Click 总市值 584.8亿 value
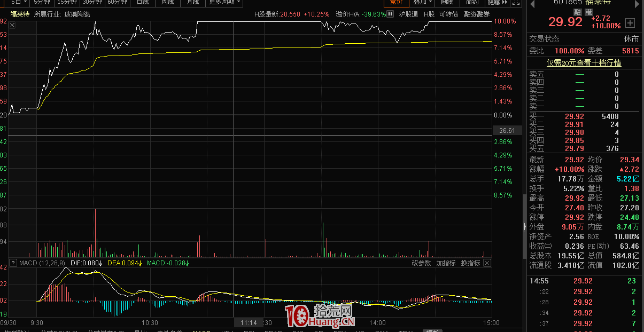 click(626, 256)
